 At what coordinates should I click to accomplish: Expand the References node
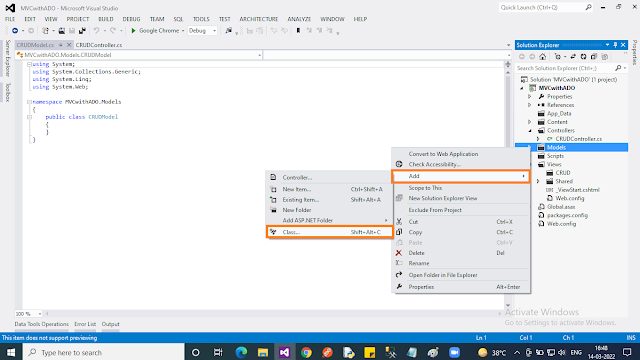pos(530,105)
